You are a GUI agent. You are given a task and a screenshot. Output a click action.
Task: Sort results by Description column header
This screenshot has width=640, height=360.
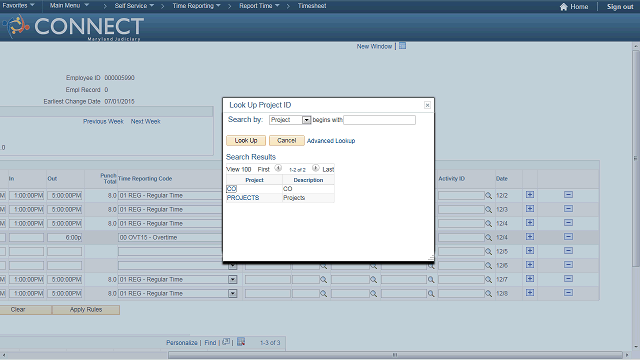pos(308,180)
